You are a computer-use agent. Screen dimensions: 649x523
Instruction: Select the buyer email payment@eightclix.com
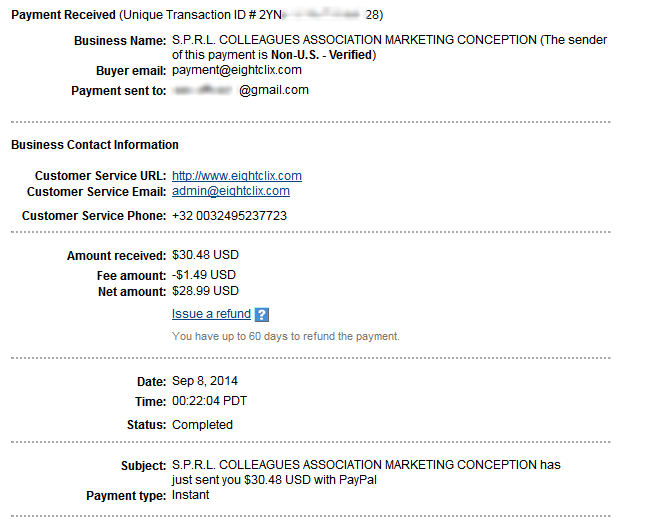pyautogui.click(x=236, y=70)
